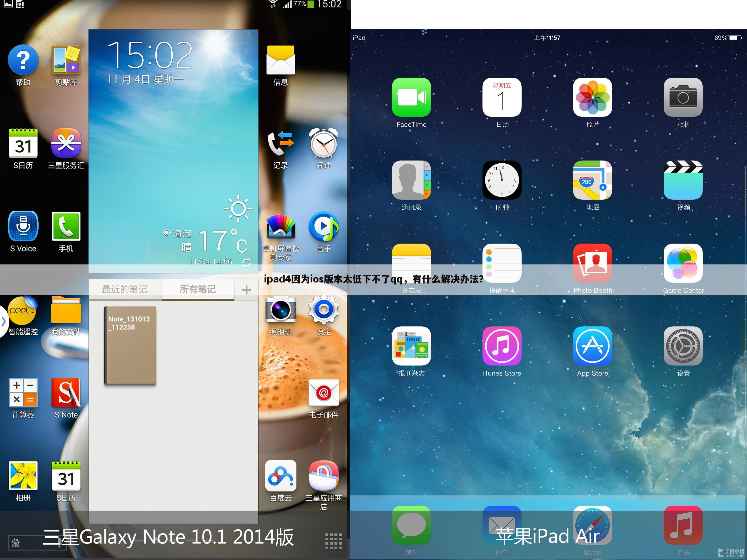Open the 照相机 camera on Galaxy Note
This screenshot has height=560, width=747.
tap(281, 310)
